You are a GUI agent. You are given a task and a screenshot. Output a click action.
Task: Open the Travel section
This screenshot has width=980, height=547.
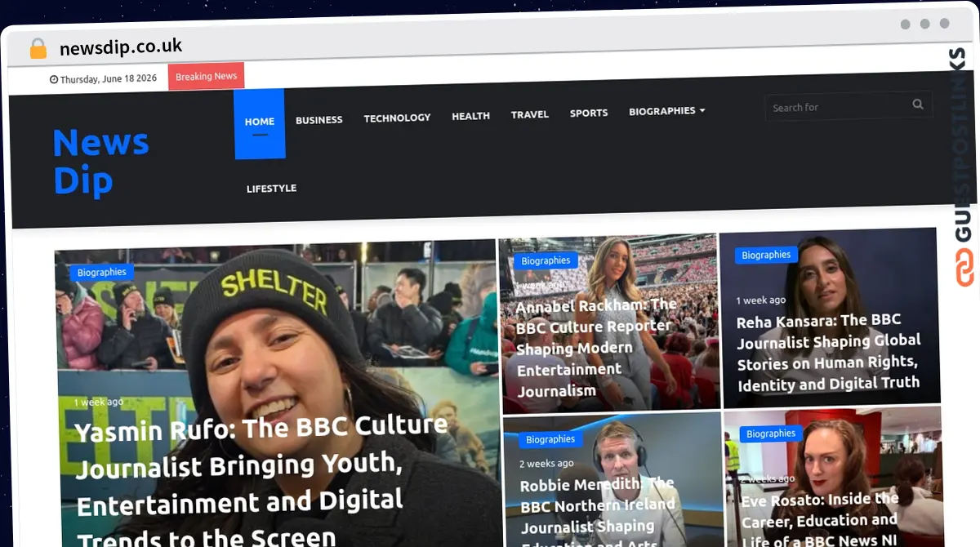pos(529,114)
